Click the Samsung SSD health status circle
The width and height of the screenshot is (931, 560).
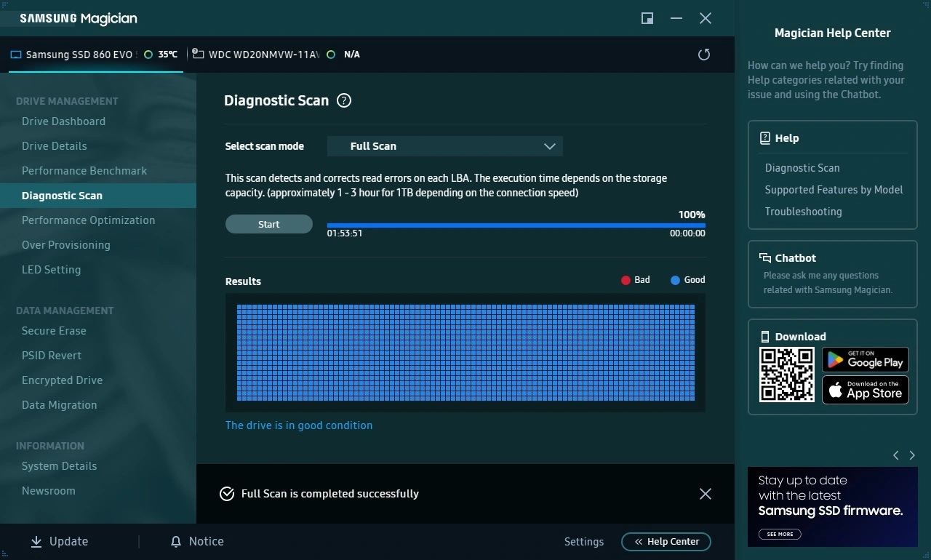pos(148,55)
